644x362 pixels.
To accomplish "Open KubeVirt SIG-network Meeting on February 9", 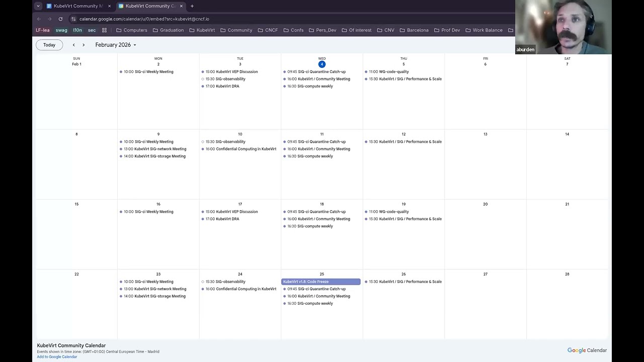I will [153, 149].
